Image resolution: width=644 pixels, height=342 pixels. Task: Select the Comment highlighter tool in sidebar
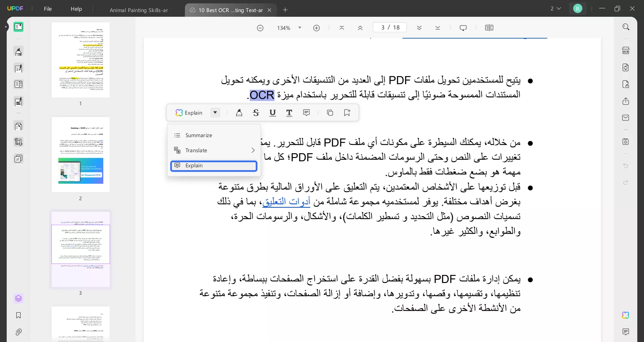(x=18, y=52)
